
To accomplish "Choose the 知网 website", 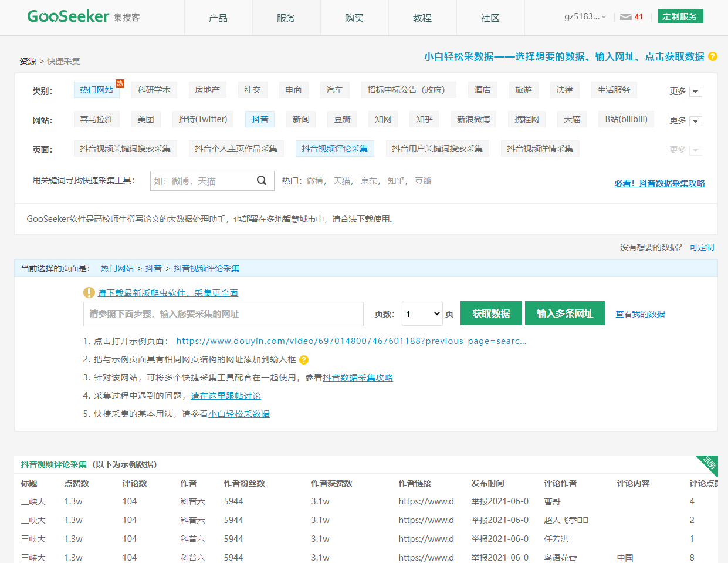I will [x=383, y=119].
